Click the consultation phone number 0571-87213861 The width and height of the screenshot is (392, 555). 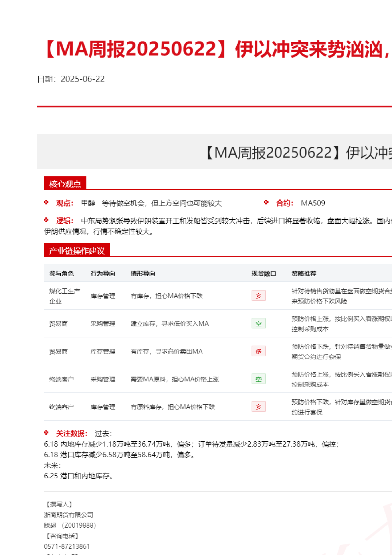[67, 546]
